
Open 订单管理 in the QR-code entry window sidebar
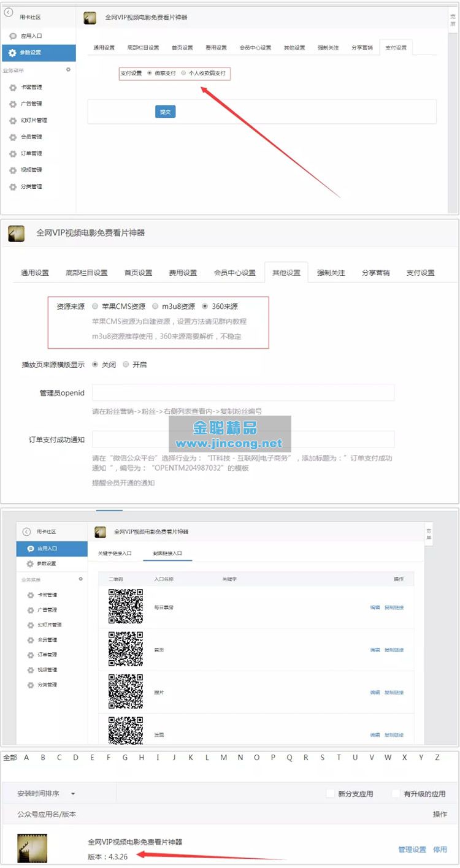point(47,655)
